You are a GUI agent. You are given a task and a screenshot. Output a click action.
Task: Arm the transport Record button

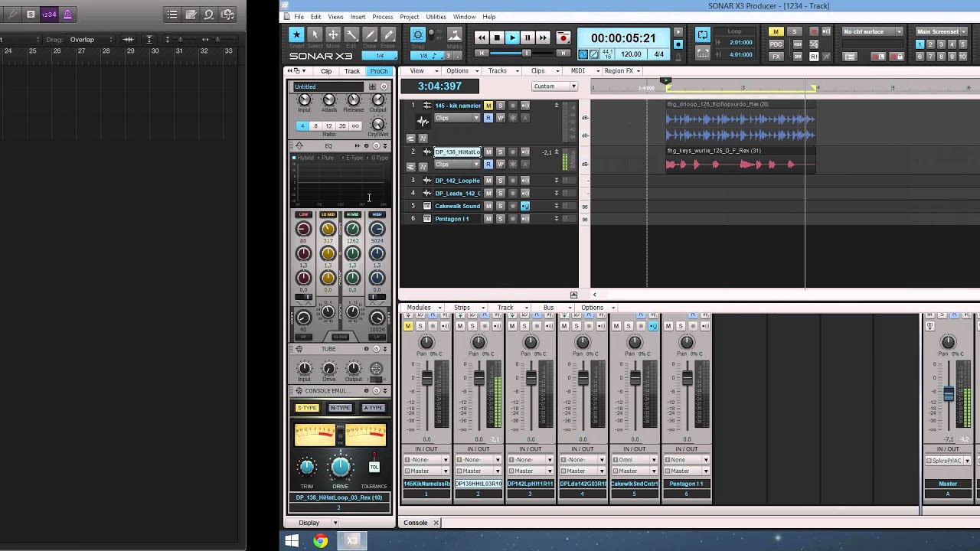point(563,37)
